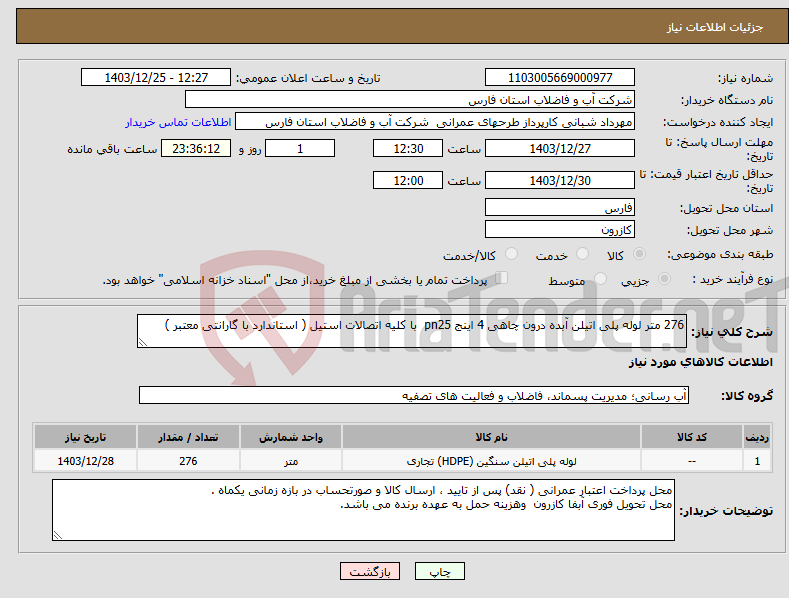Click the remaining days field showing 1
789x598 pixels.
tap(300, 148)
